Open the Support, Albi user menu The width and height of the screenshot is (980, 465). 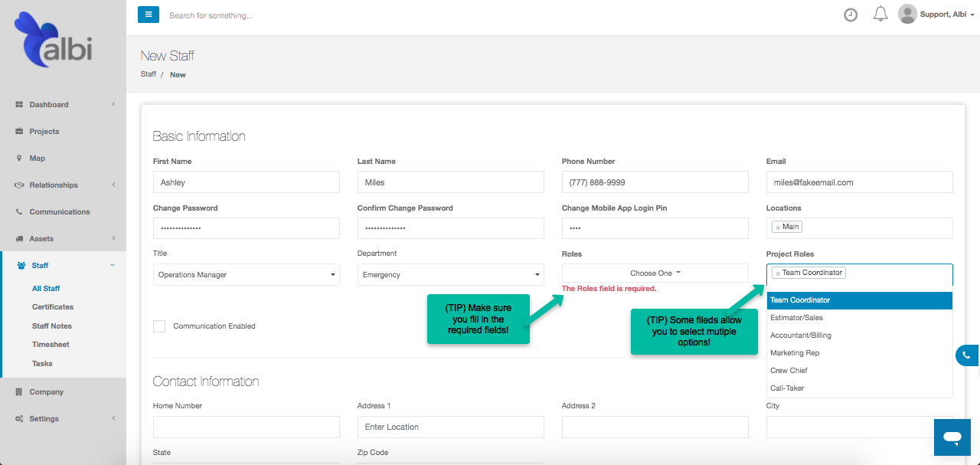click(947, 15)
